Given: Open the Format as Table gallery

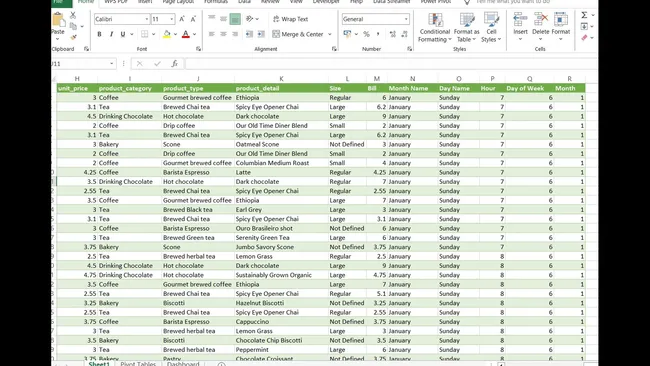Looking at the screenshot, I should [x=466, y=27].
